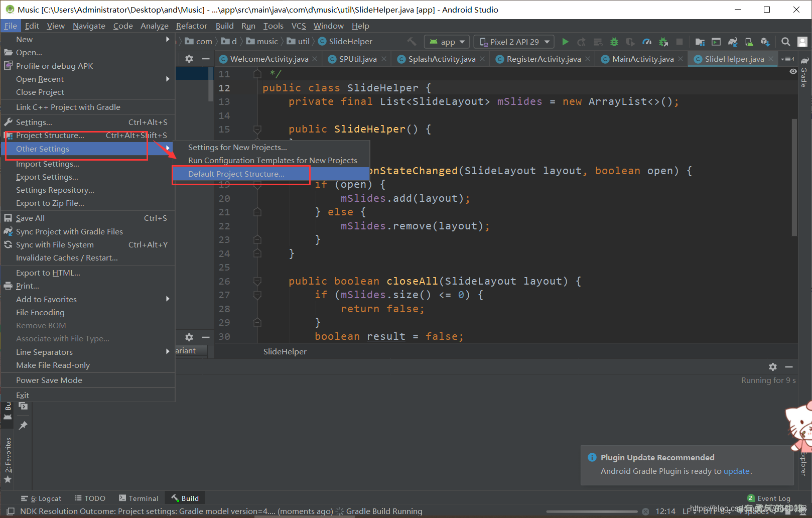Open the Gradle side panel
812x518 pixels.
(804, 72)
